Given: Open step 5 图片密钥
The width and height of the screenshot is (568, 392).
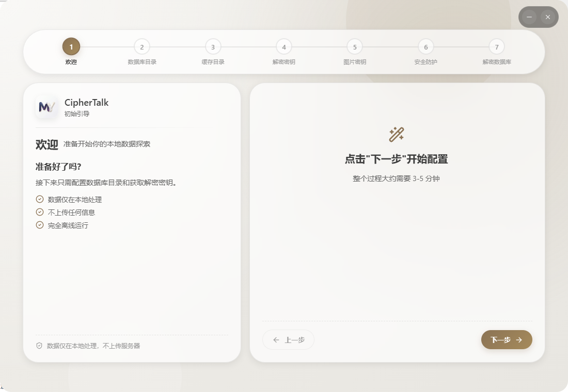Looking at the screenshot, I should (355, 46).
